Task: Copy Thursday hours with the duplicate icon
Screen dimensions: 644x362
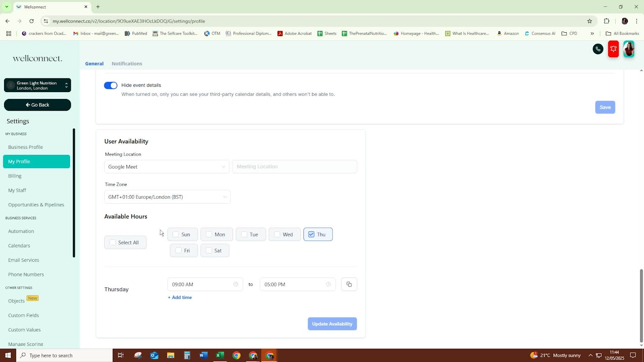Action: pos(349,284)
